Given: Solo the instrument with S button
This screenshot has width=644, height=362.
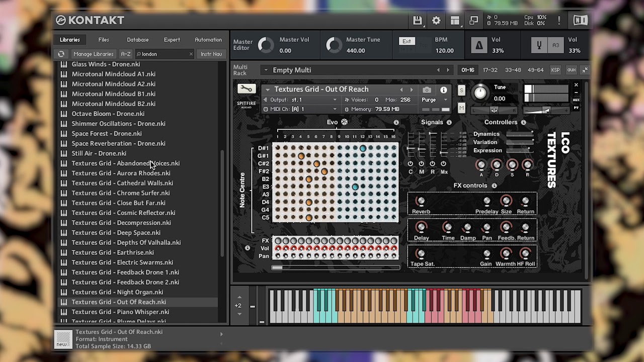Looking at the screenshot, I should pyautogui.click(x=461, y=90).
